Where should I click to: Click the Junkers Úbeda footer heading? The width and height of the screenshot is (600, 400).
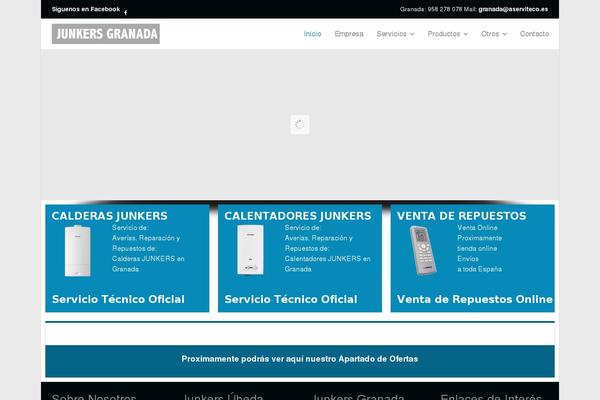pyautogui.click(x=223, y=397)
